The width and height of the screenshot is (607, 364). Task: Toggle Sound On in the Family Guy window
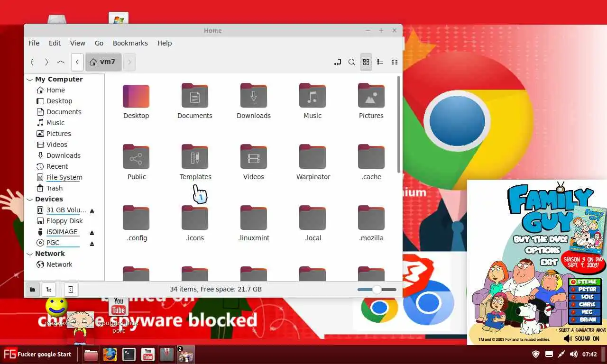(582, 338)
